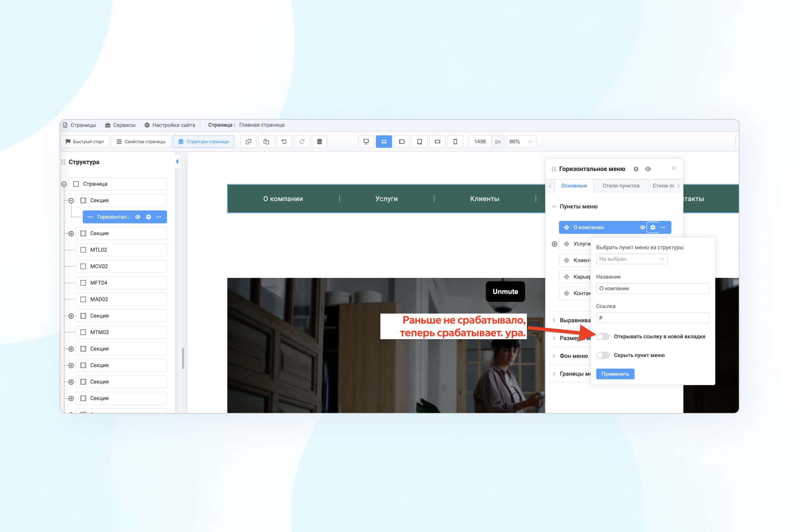
Task: Enable Скрыть пункт меню switch
Action: click(603, 355)
